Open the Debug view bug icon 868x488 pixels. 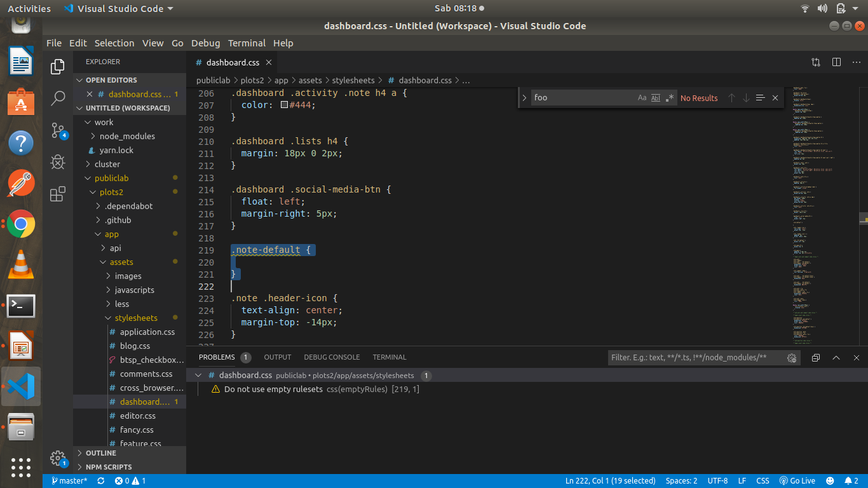click(x=58, y=162)
